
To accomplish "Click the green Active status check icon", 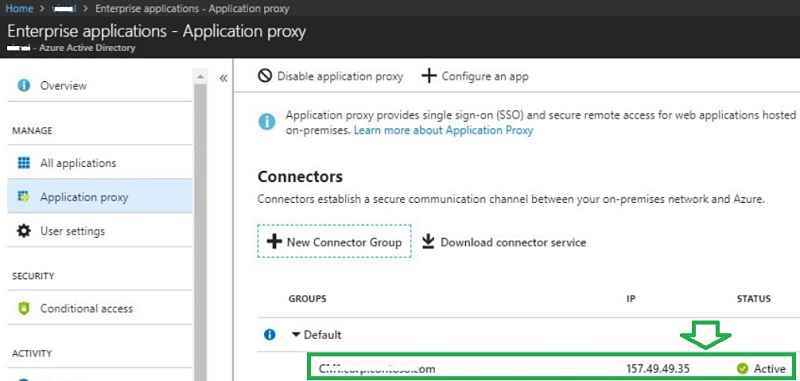I will (742, 368).
